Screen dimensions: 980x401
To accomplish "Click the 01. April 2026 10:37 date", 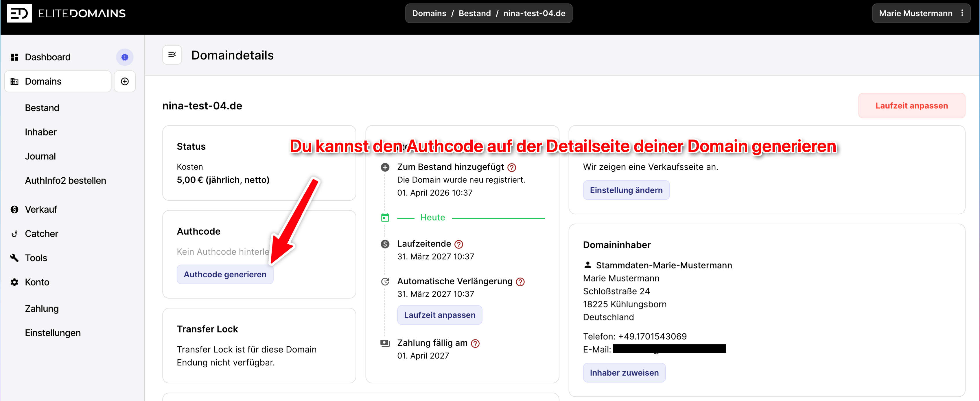I will coord(434,193).
